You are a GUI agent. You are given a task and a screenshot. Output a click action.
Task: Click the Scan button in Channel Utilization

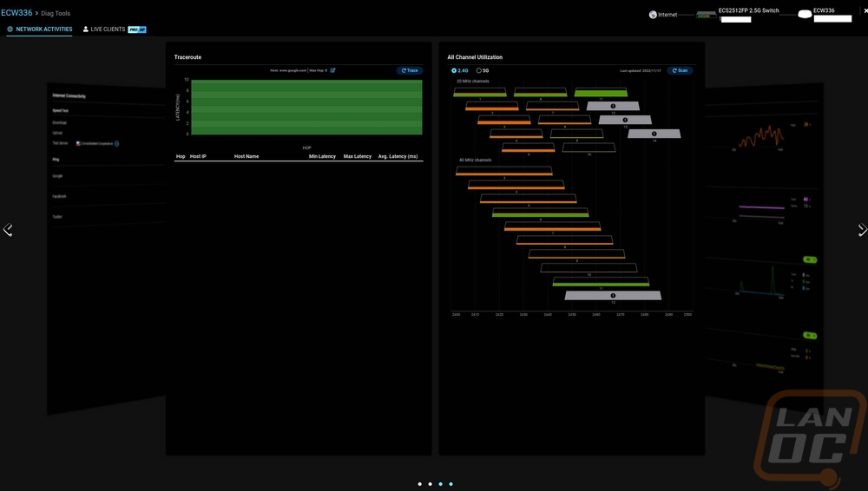680,71
